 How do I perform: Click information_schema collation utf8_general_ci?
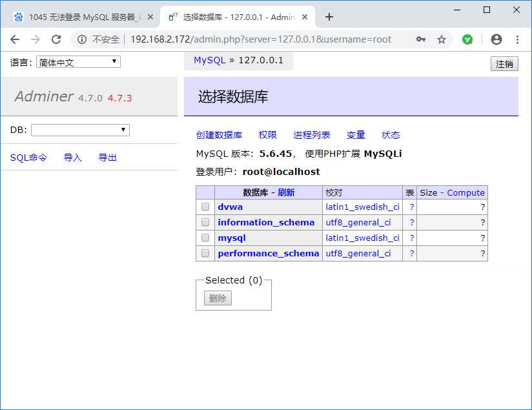[358, 222]
